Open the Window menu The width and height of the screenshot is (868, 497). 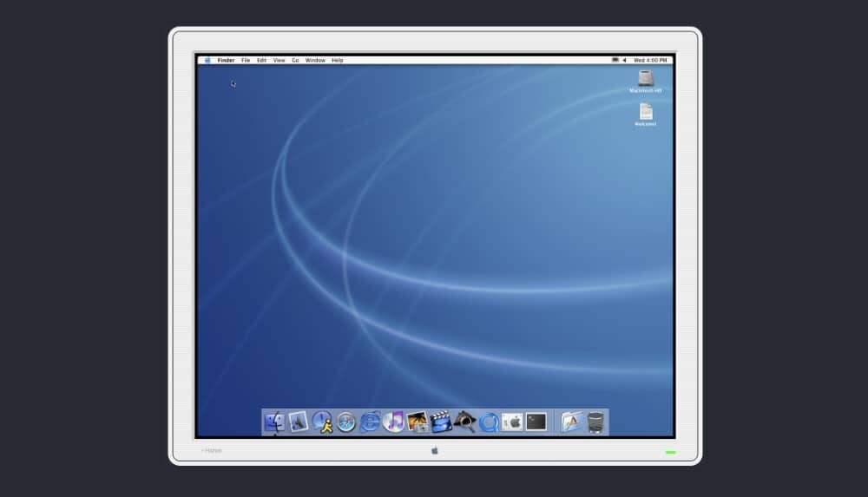tap(316, 61)
